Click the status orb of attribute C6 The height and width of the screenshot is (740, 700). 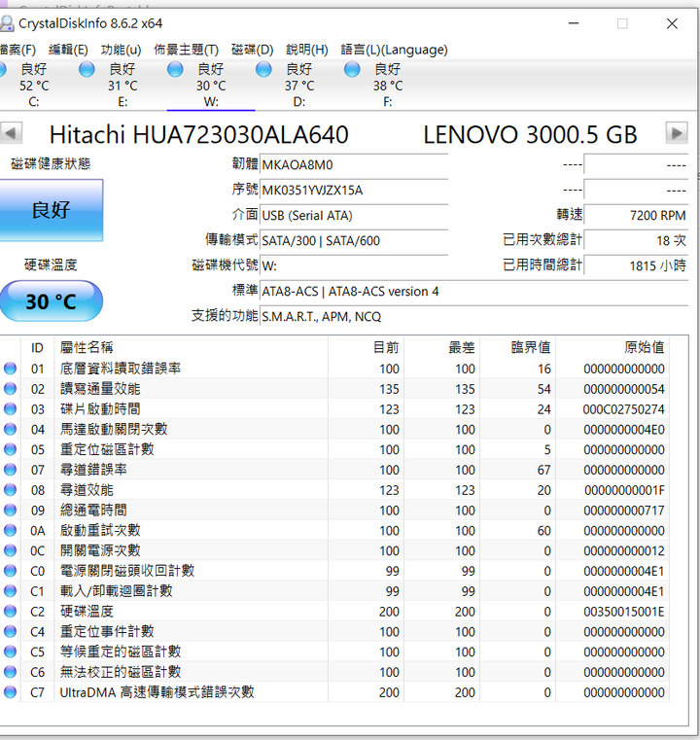(10, 673)
